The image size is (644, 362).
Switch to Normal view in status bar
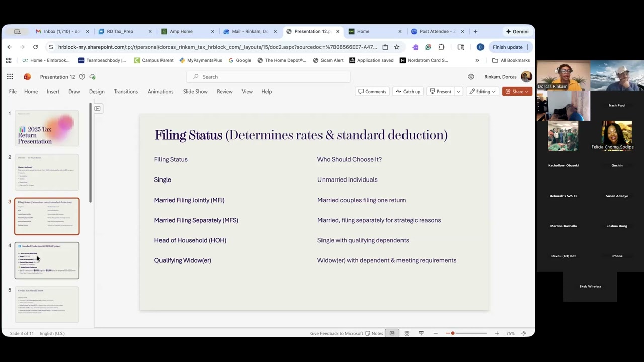(392, 333)
